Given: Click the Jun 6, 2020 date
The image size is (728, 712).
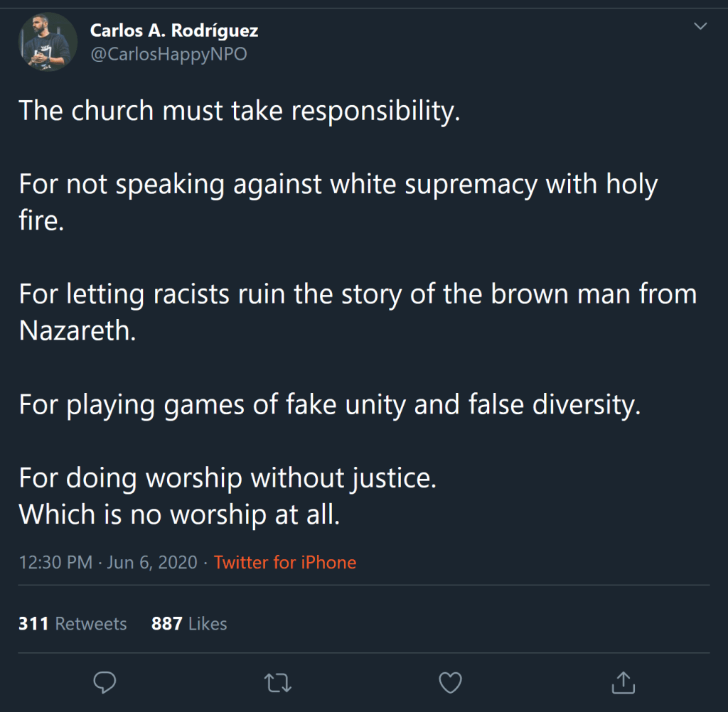Looking at the screenshot, I should click(x=151, y=563).
